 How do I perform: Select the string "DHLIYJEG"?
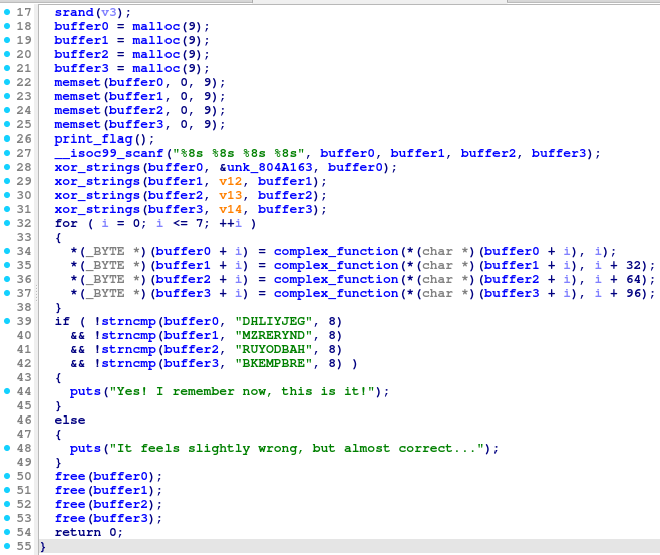pyautogui.click(x=274, y=321)
